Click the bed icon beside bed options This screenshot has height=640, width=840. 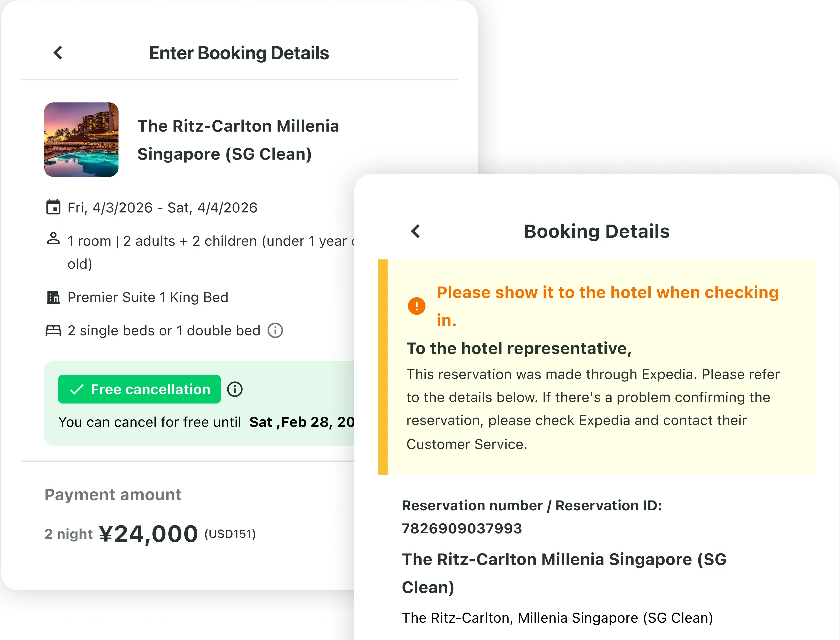53,330
